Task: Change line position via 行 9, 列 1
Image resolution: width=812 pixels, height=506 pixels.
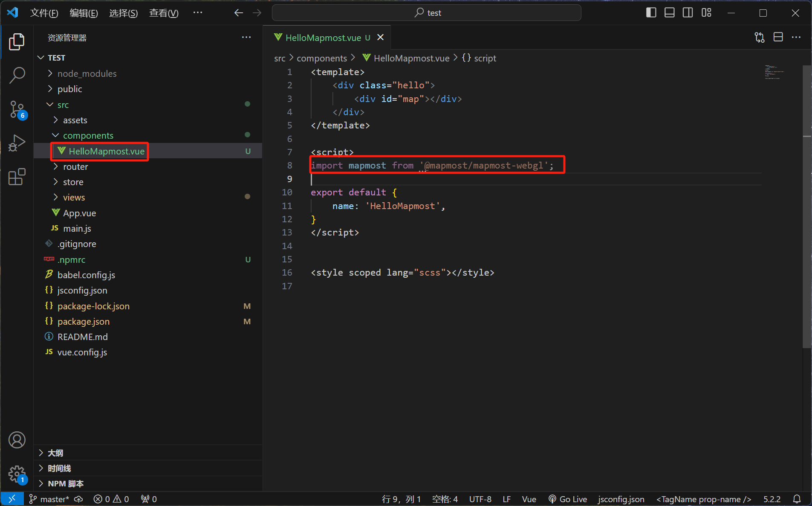Action: point(401,499)
